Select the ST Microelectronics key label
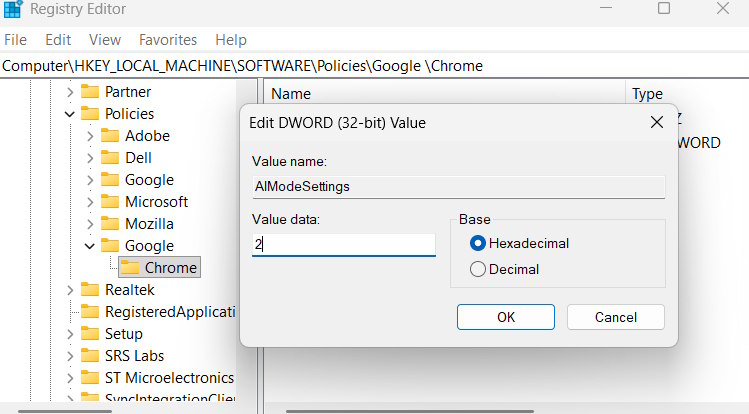The image size is (749, 414). coord(170,378)
